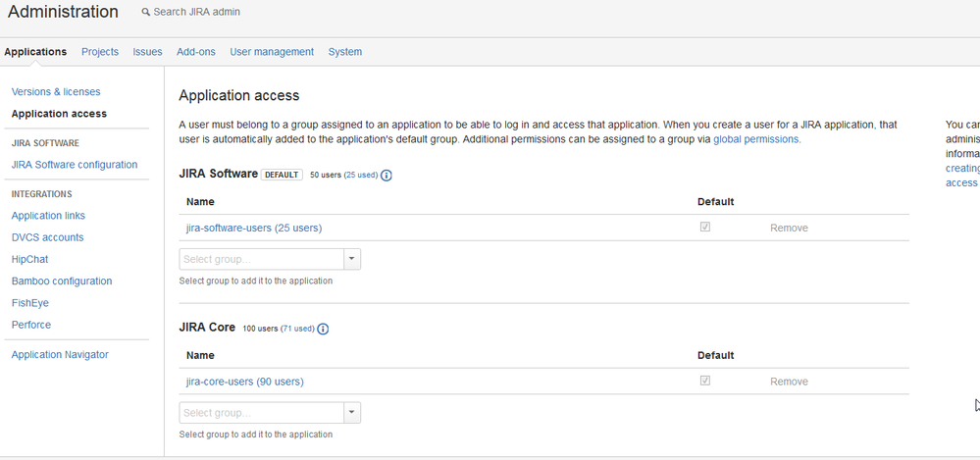Open JIRA Software configuration
The image size is (980, 460).
75,165
